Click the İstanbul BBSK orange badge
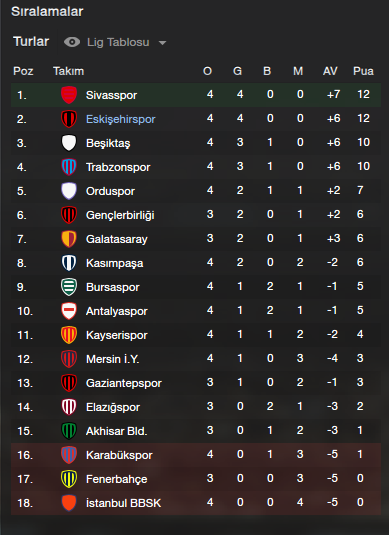Screen dimensions: 389x535 (69, 503)
